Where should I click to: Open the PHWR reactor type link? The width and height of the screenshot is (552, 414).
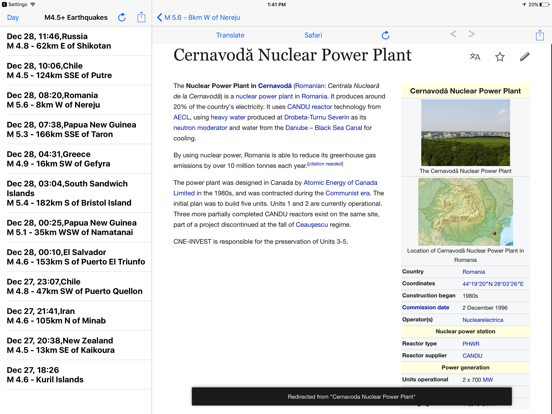pos(471,344)
